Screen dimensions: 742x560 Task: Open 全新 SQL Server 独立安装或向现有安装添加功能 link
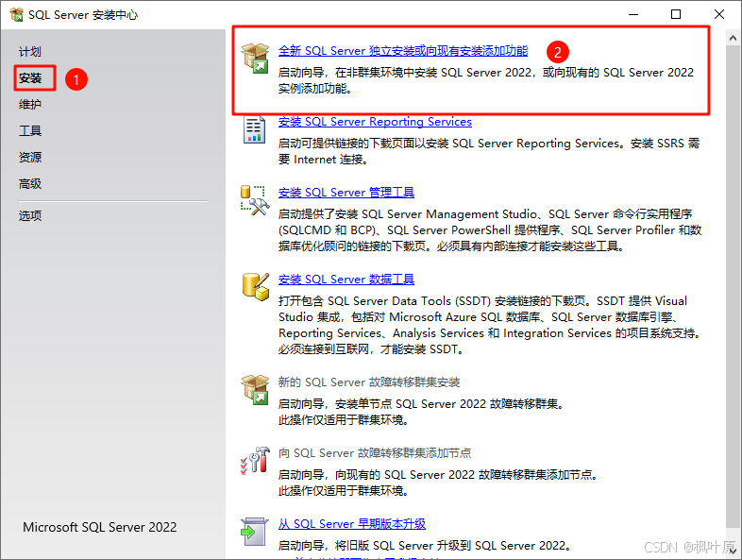[403, 51]
